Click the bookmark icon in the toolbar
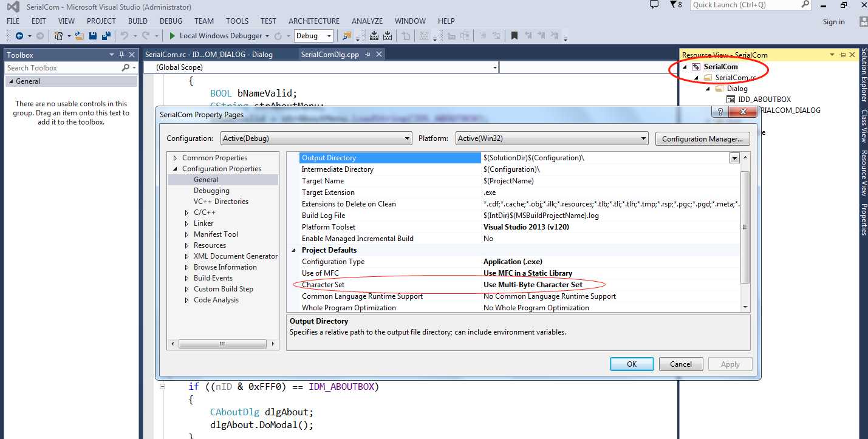Image resolution: width=868 pixels, height=439 pixels. click(514, 36)
